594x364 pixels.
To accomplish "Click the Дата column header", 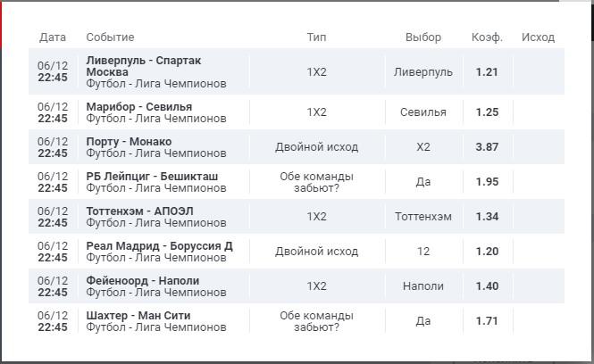I will click(53, 37).
